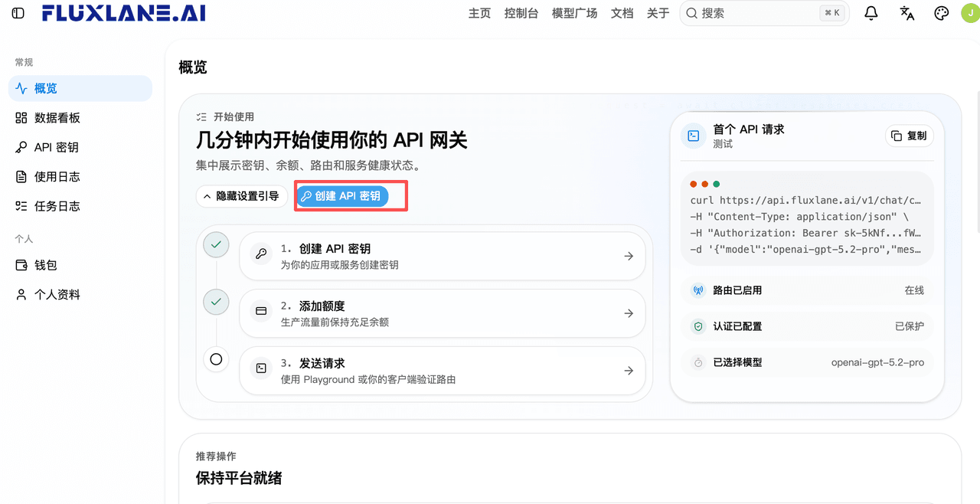980x504 pixels.
Task: Open notifications via the bell icon
Action: [x=871, y=13]
